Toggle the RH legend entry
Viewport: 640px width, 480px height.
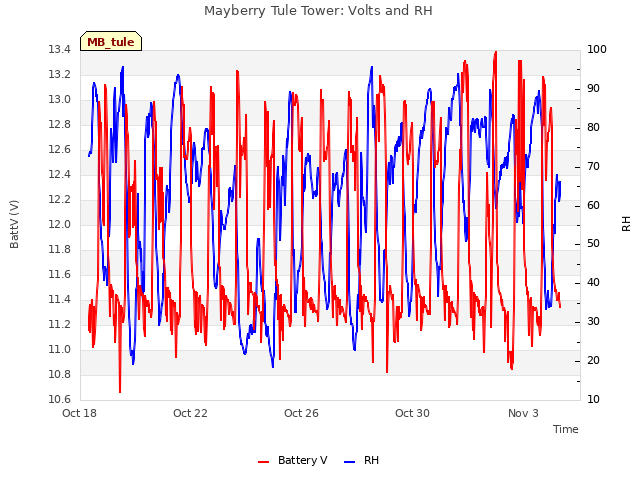(x=362, y=460)
